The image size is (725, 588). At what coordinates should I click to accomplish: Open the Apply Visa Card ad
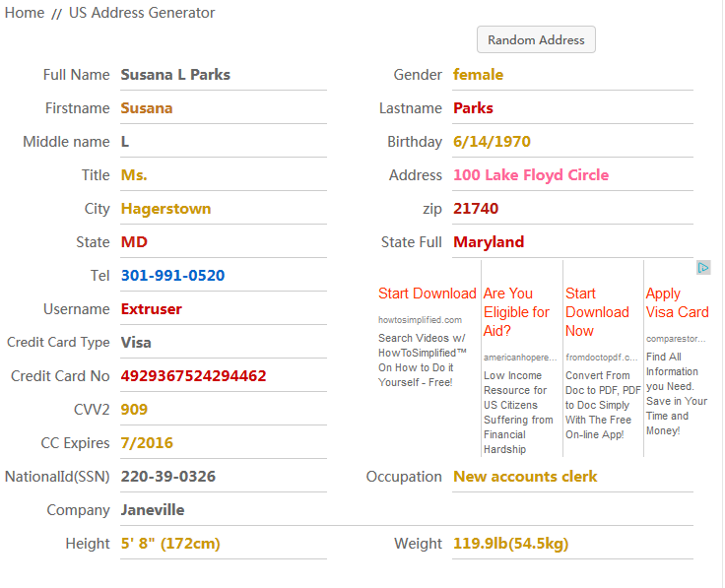point(677,302)
